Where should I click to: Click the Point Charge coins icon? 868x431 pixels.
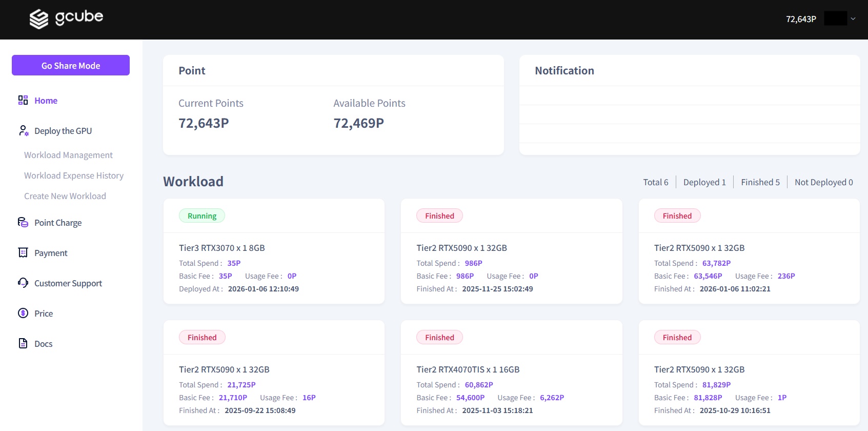click(x=23, y=222)
